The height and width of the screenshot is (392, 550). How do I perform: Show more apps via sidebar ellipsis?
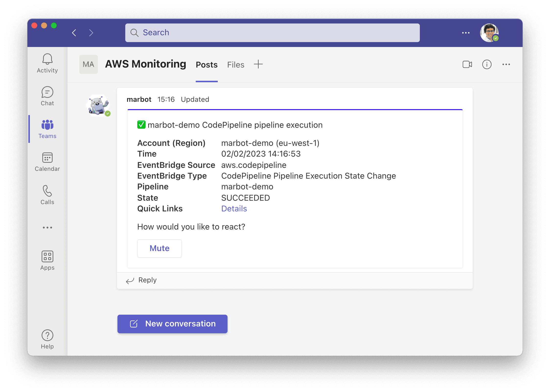[47, 228]
